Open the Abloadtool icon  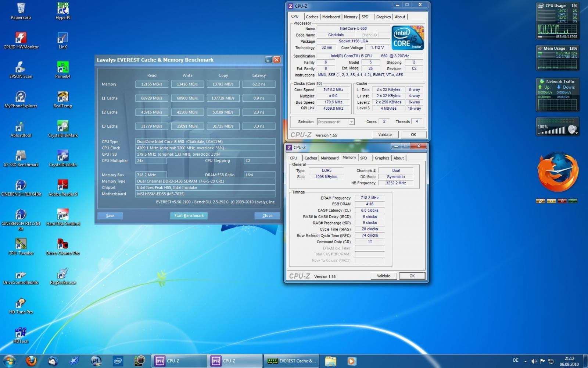(21, 129)
